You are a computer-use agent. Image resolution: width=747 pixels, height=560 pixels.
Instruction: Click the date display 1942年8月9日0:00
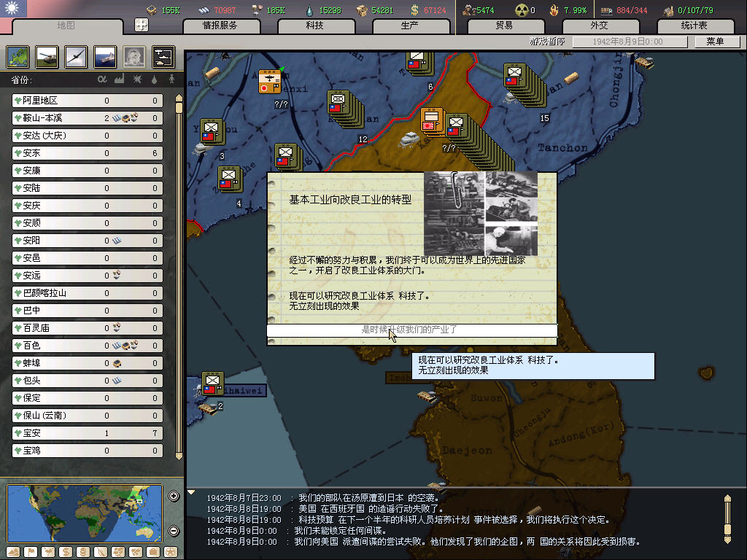pos(630,42)
